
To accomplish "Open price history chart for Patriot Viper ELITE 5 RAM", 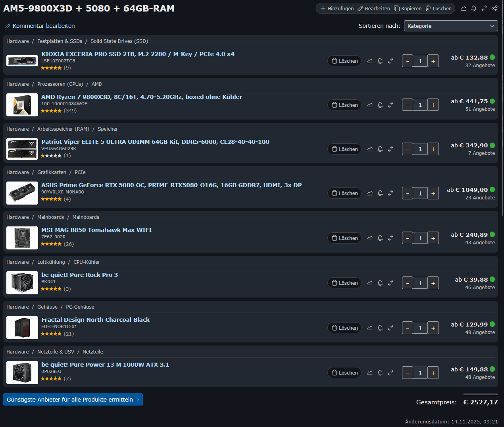I will (370, 149).
